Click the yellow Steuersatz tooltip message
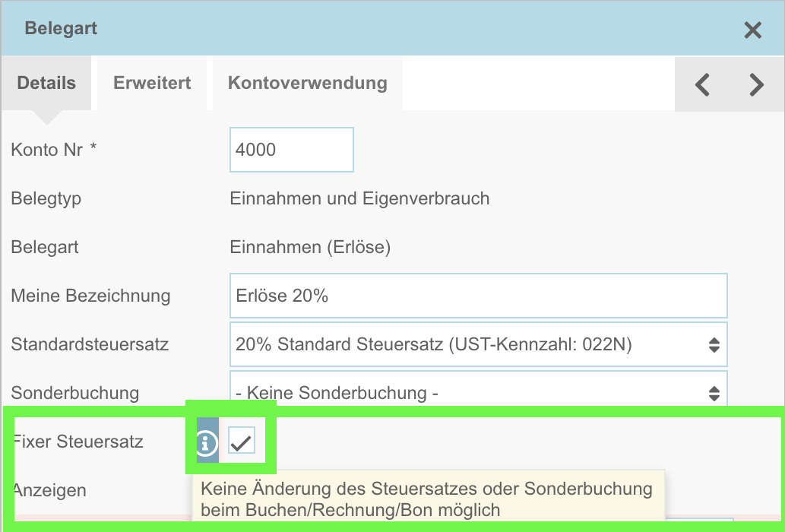 [x=428, y=499]
